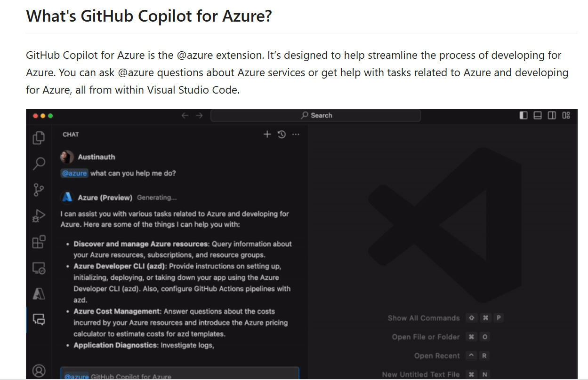Open the chat panel more actions ellipsis
This screenshot has height=380, width=588.
coord(296,135)
